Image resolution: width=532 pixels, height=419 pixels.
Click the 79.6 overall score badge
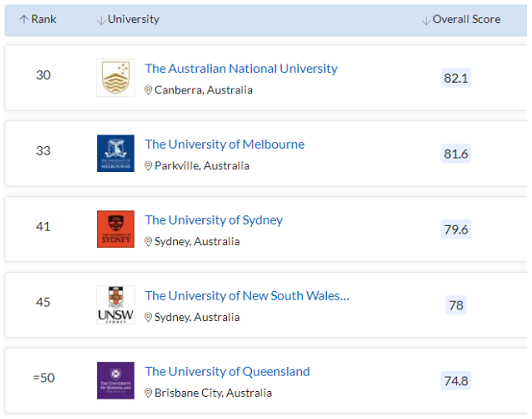coord(456,229)
